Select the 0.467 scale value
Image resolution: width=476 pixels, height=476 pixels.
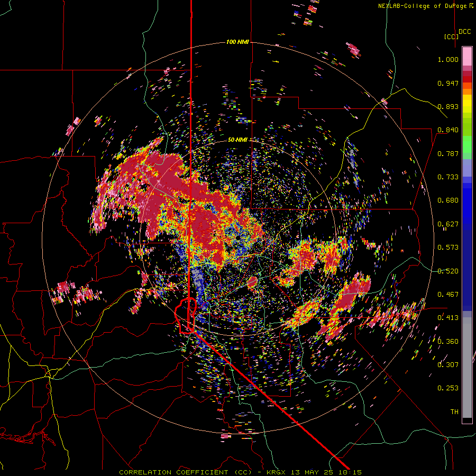pyautogui.click(x=448, y=295)
